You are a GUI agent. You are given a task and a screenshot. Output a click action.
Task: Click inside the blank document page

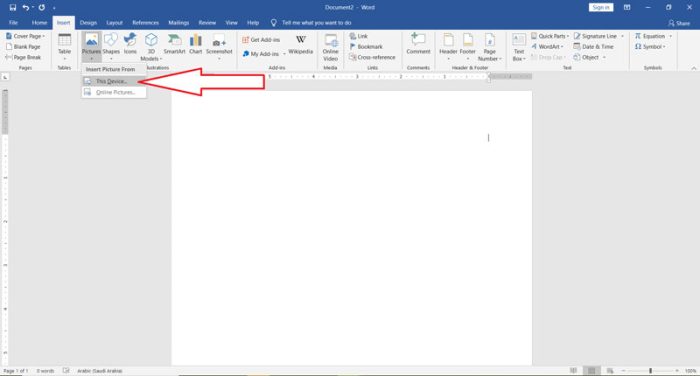click(x=351, y=228)
